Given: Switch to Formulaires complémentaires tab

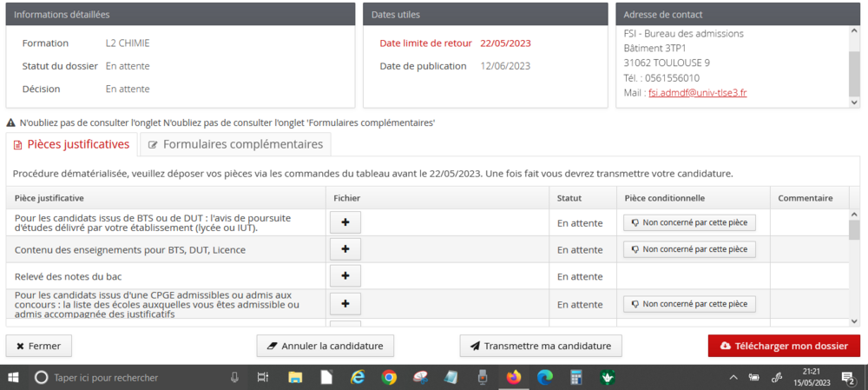Looking at the screenshot, I should coord(236,144).
